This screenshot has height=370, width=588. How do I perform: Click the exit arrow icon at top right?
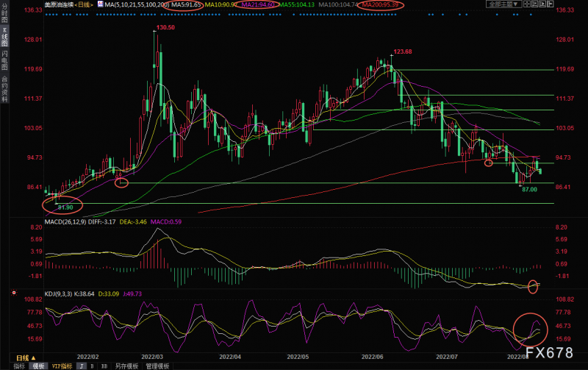pyautogui.click(x=550, y=4)
